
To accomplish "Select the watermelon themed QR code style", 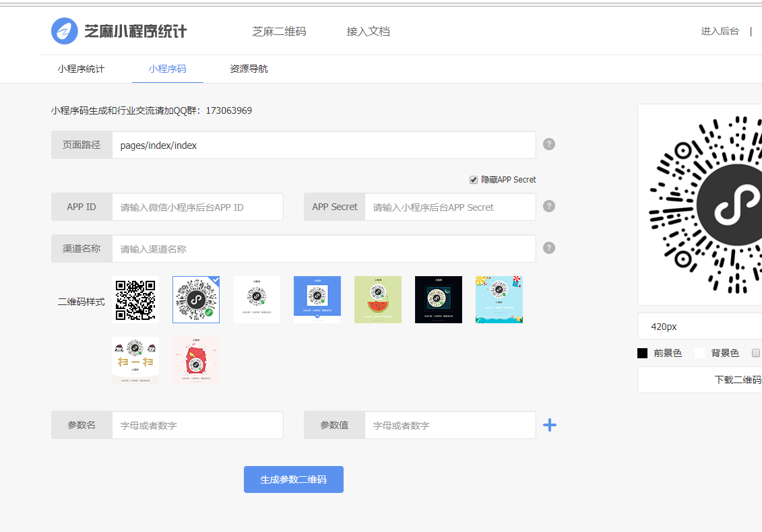I will point(377,299).
